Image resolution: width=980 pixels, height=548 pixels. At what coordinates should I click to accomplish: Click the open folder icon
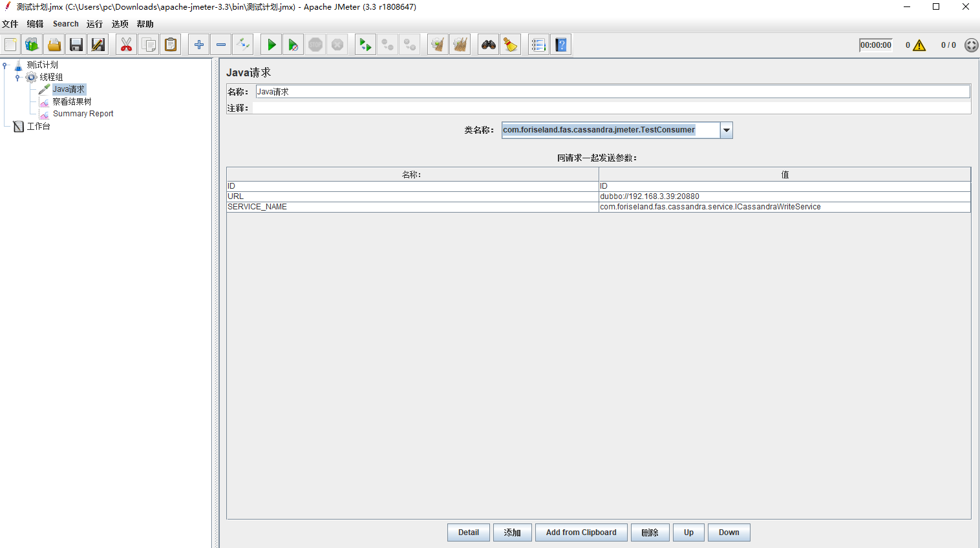click(x=54, y=45)
